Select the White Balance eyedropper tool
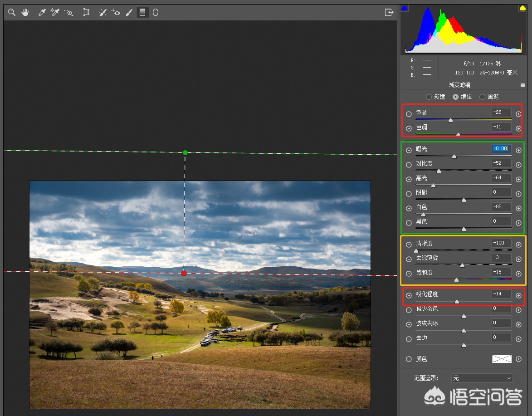The width and height of the screenshot is (532, 416). [x=42, y=13]
